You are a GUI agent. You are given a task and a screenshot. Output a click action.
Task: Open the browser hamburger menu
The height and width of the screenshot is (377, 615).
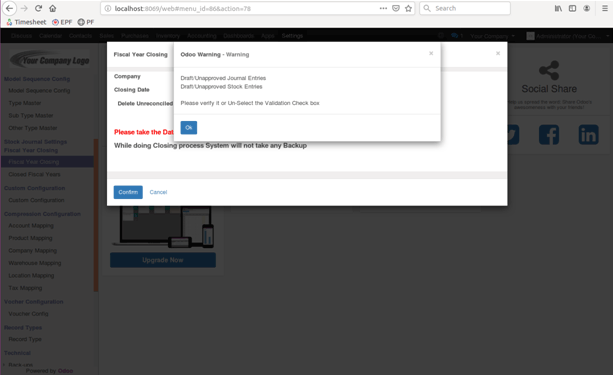(x=605, y=8)
